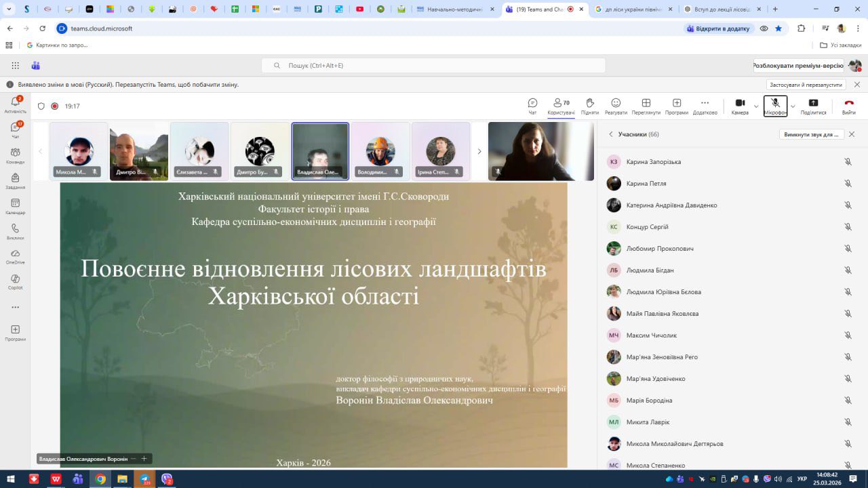
Task: Open Додатково more options menu
Action: coord(705,106)
